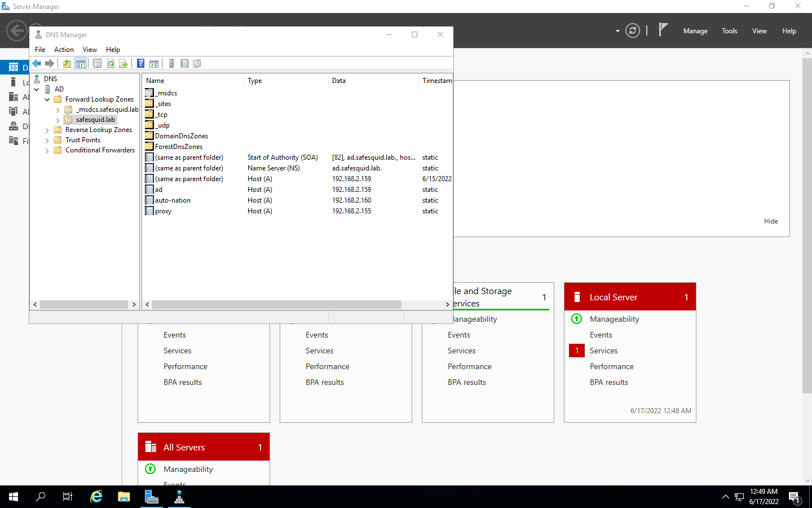Click Server Manager refresh circular icon
The width and height of the screenshot is (812, 508).
click(633, 30)
